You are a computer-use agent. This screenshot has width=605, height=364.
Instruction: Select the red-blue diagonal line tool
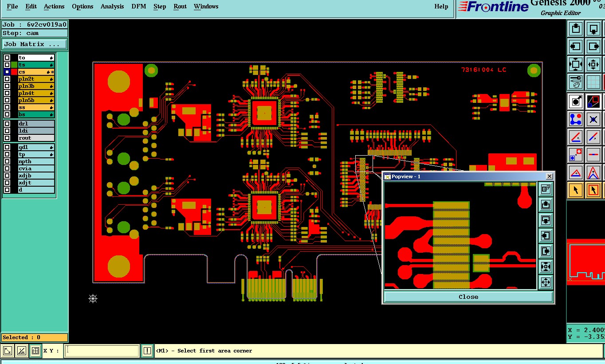(x=593, y=137)
